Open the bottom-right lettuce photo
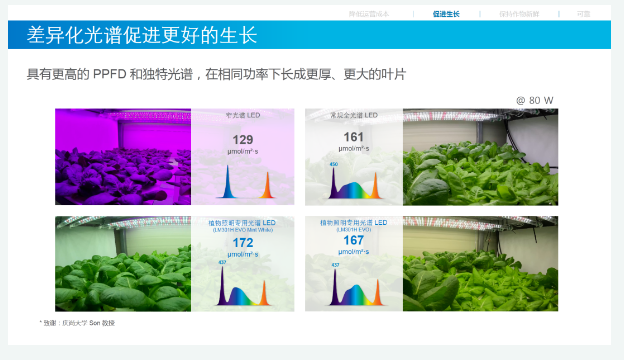The width and height of the screenshot is (624, 360). 480,264
